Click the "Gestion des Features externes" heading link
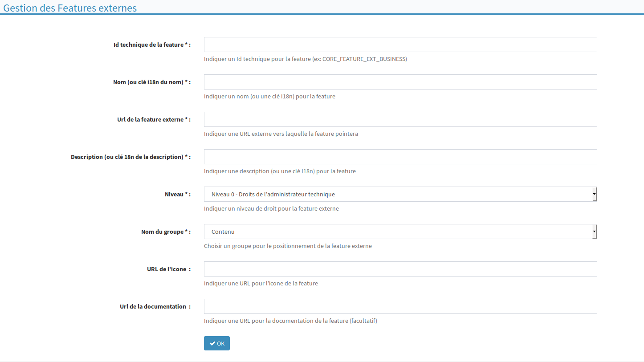The width and height of the screenshot is (644, 362). pyautogui.click(x=70, y=8)
